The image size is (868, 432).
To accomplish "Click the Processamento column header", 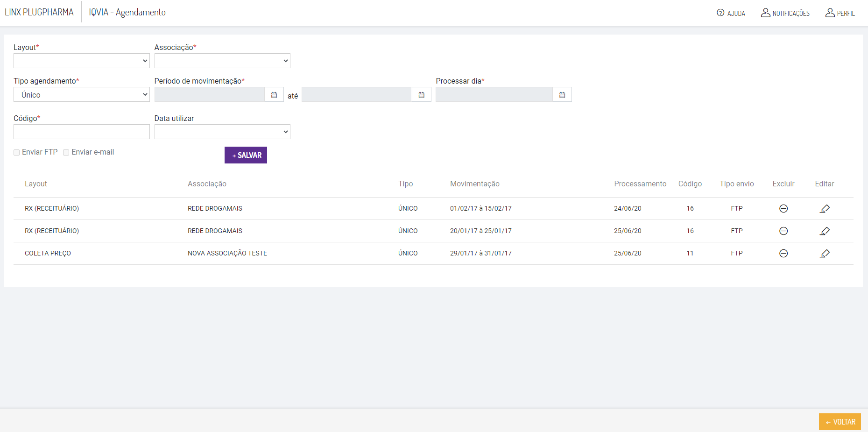I will click(640, 184).
